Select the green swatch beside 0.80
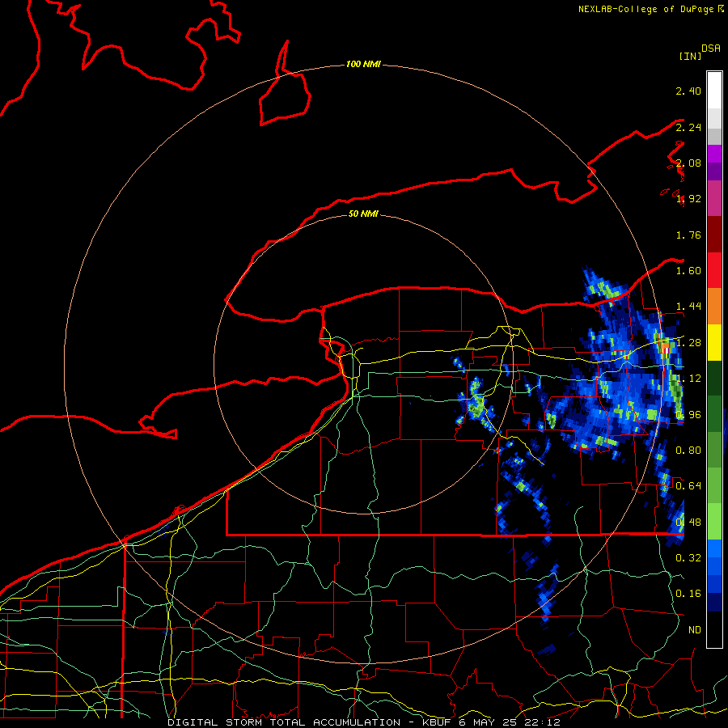Viewport: 728px width, 728px height. pos(714,450)
